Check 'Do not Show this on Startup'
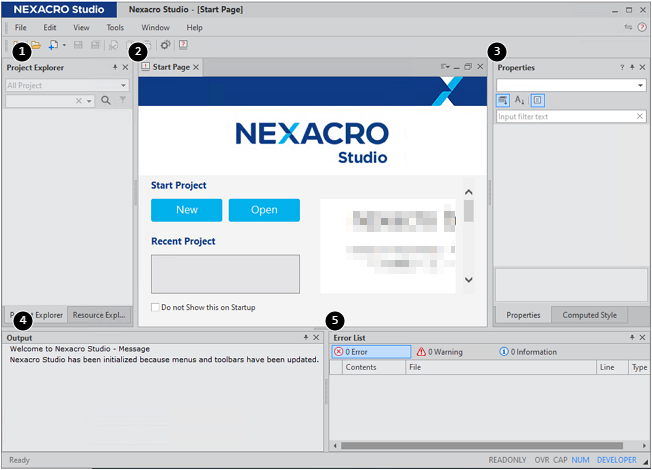Screen dimensions: 652x470 click(155, 307)
